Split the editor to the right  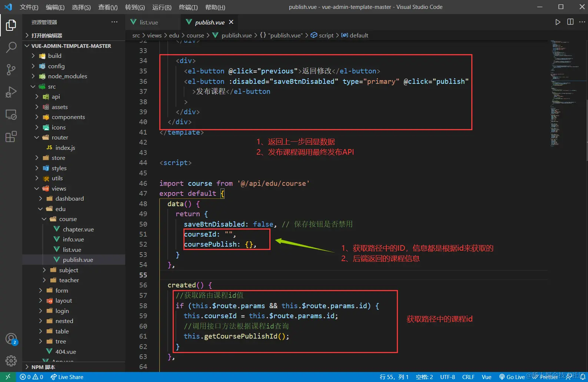(x=570, y=22)
